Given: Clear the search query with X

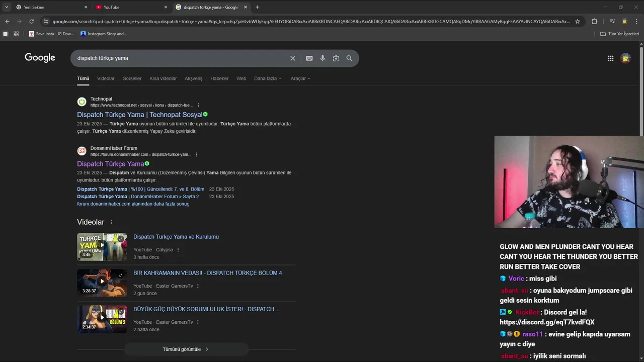Looking at the screenshot, I should (x=293, y=58).
